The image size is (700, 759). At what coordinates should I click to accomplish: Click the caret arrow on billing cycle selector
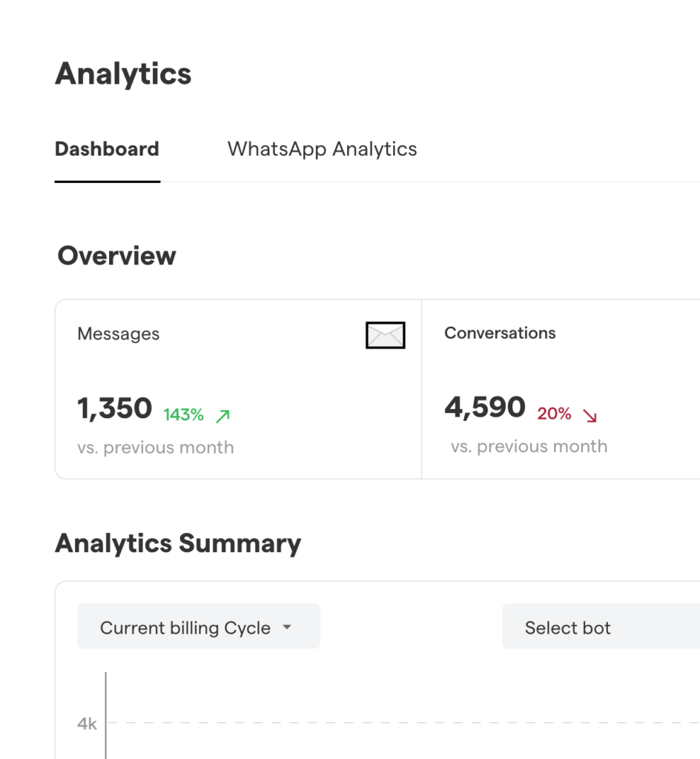287,628
